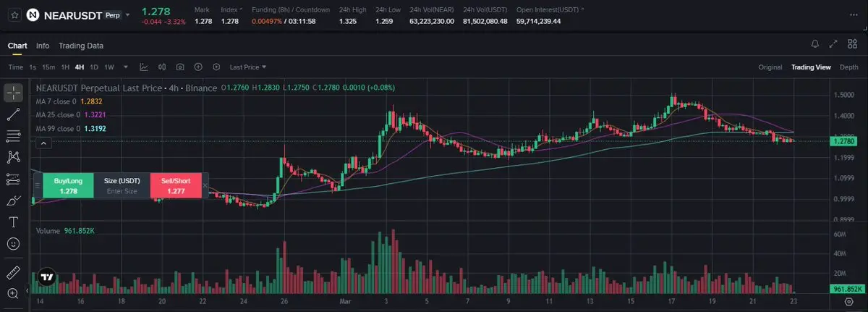This screenshot has width=868, height=312.
Task: Switch to Original chart view
Action: (770, 67)
